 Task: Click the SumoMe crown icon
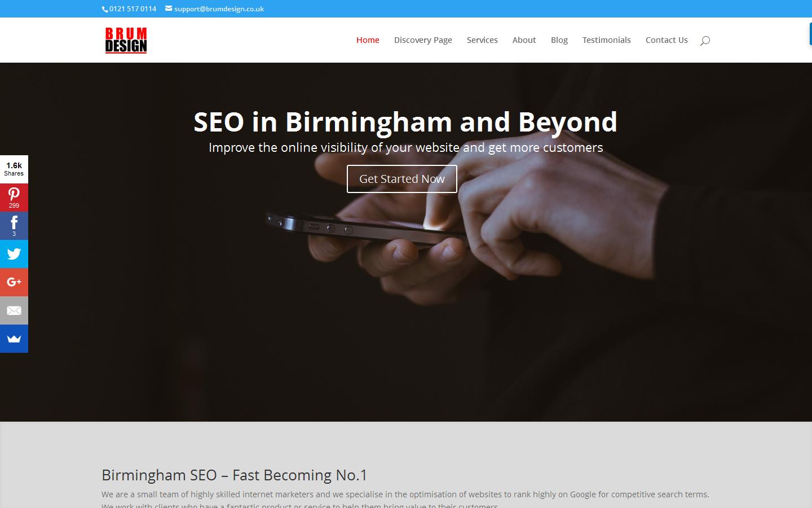(14, 339)
